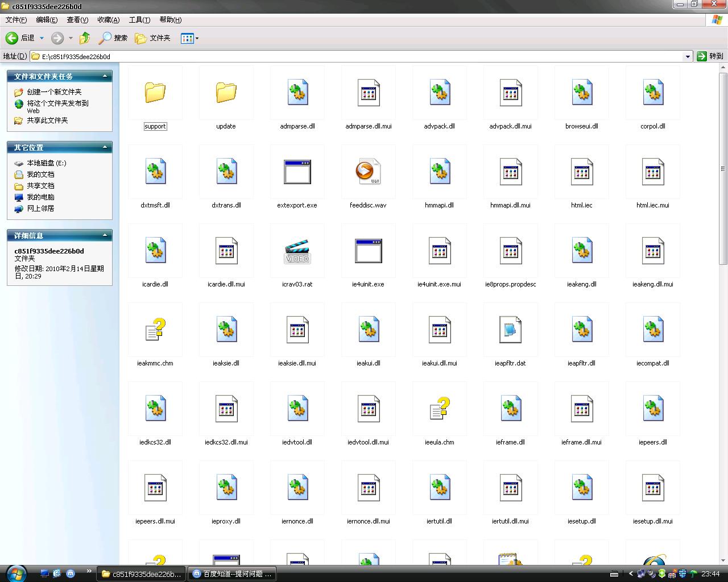Open the 收藏(A) menu
Image resolution: width=728 pixels, height=582 pixels.
[108, 20]
